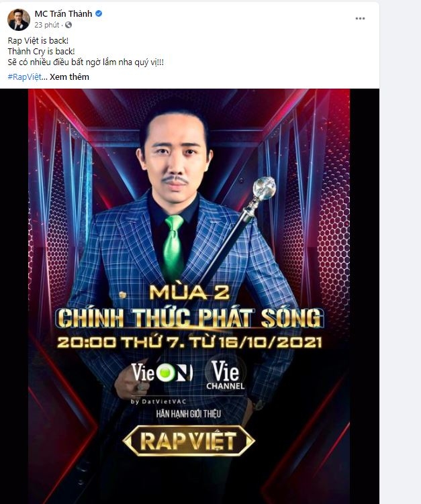
Task: Open the post options three-dot menu
Action: (360, 19)
